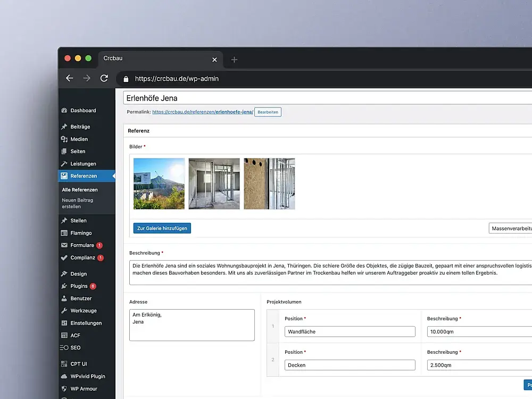The width and height of the screenshot is (532, 399).
Task: Click the Erlenhöfe Jena title field
Action: point(327,98)
